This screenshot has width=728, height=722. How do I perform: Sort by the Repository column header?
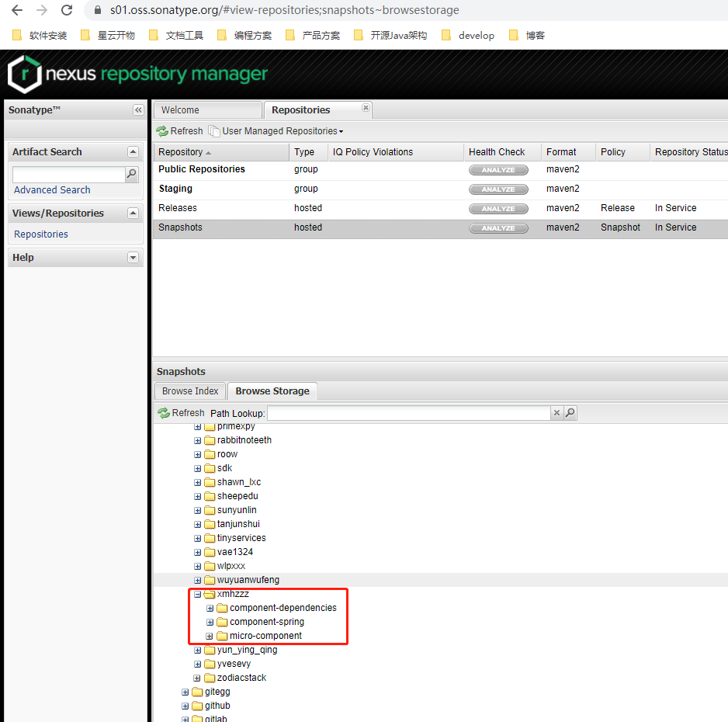pos(221,152)
